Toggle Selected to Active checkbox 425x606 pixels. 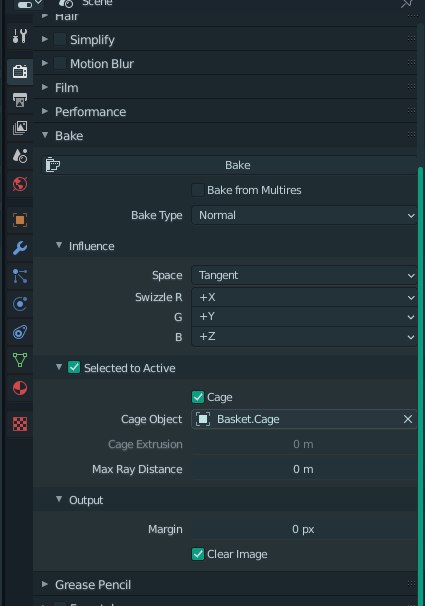click(x=74, y=368)
